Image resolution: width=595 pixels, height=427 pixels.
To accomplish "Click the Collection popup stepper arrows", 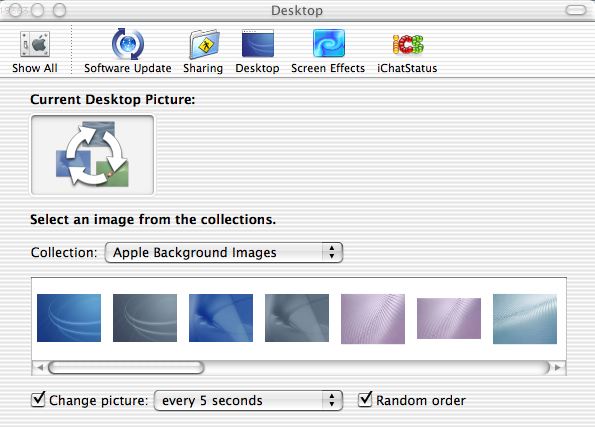I will coord(332,252).
